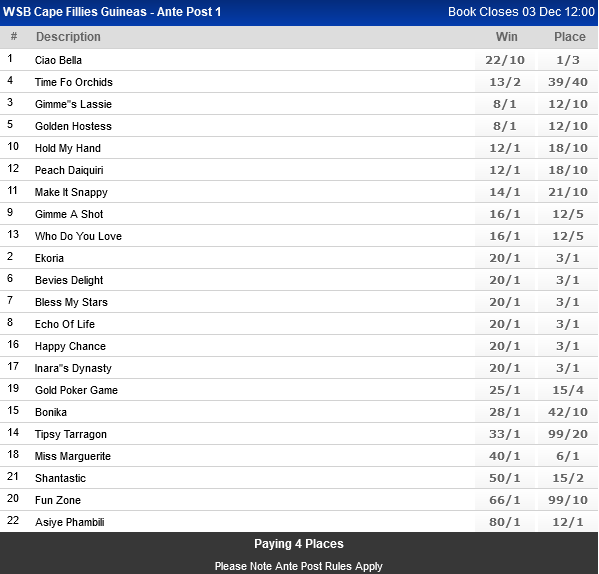Pick Time Fo Orchids place odds 39/40

[x=568, y=82]
